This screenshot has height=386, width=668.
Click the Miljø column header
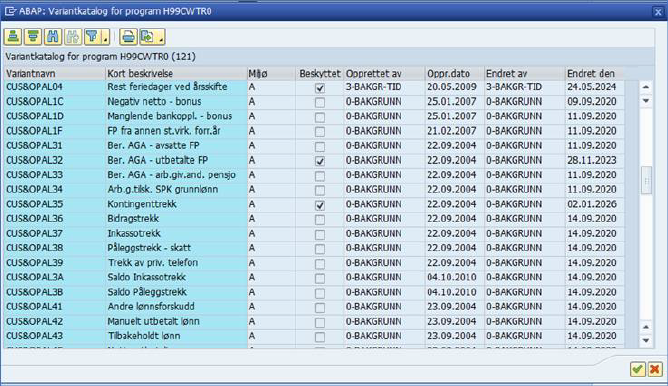click(x=271, y=73)
